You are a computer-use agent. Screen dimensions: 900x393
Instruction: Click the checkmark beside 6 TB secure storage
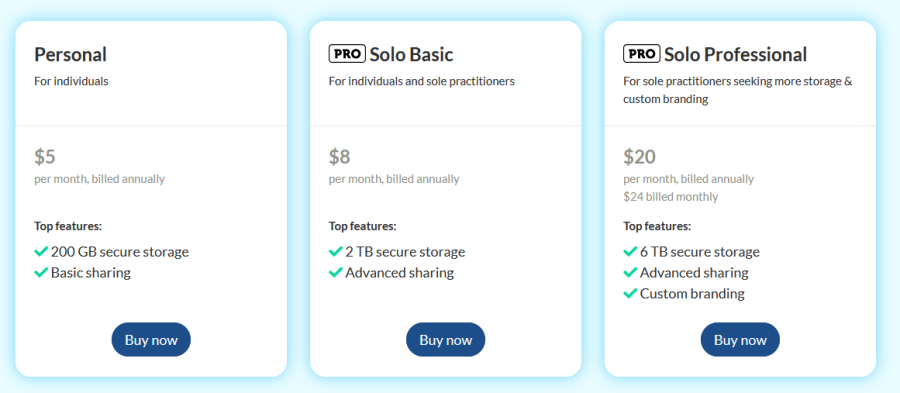click(x=630, y=251)
